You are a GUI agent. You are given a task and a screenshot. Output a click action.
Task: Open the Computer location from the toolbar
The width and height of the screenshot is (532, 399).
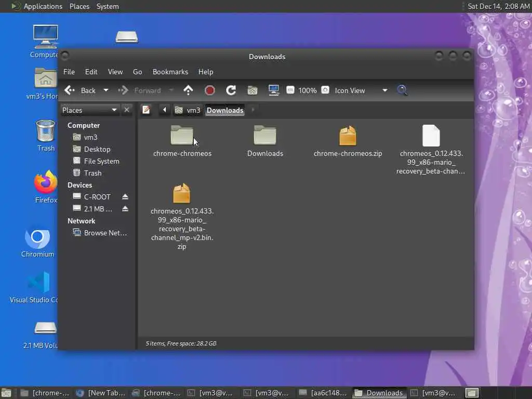[x=273, y=90]
